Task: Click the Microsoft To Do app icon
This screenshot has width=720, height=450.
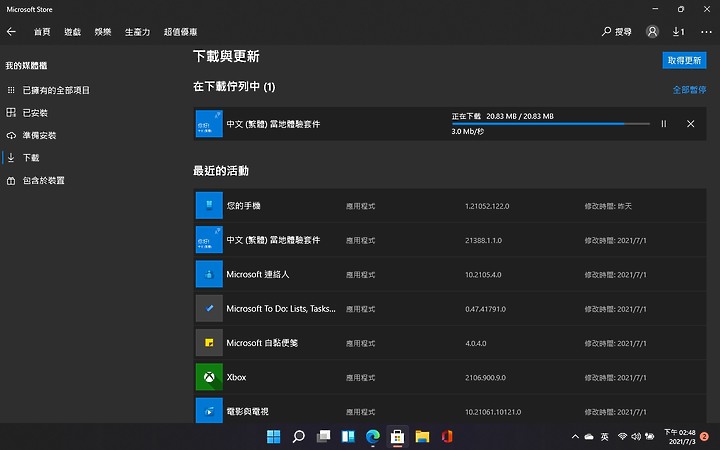Action: click(x=209, y=308)
